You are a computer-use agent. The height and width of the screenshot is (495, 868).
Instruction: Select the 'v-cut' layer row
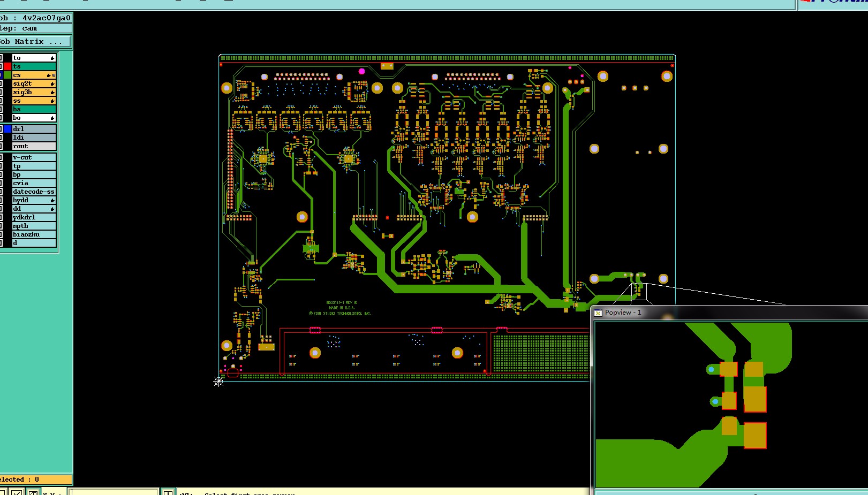[x=34, y=157]
